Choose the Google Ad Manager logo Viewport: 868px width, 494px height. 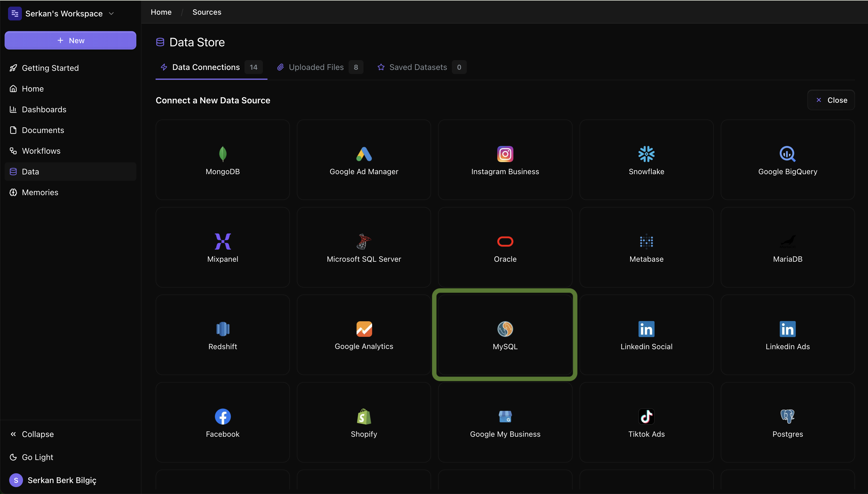pyautogui.click(x=364, y=154)
